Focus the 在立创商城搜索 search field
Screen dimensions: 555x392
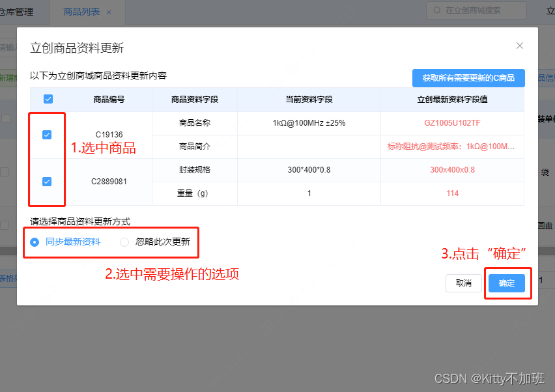(476, 10)
